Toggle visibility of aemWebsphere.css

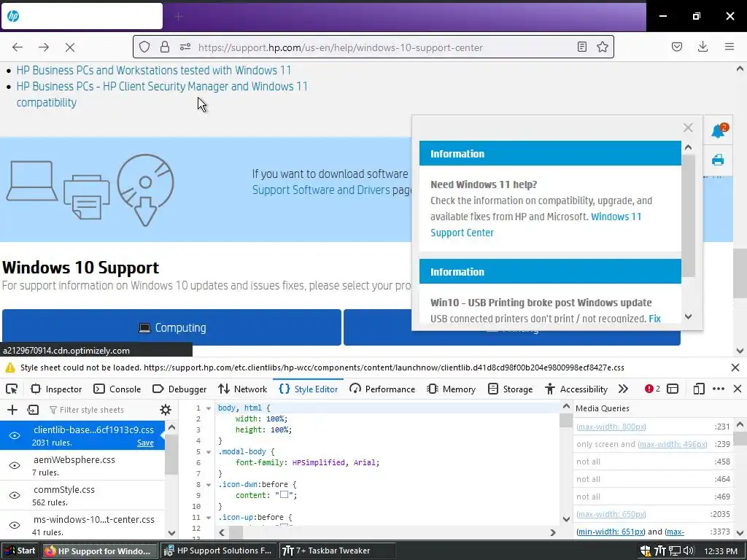click(15, 465)
